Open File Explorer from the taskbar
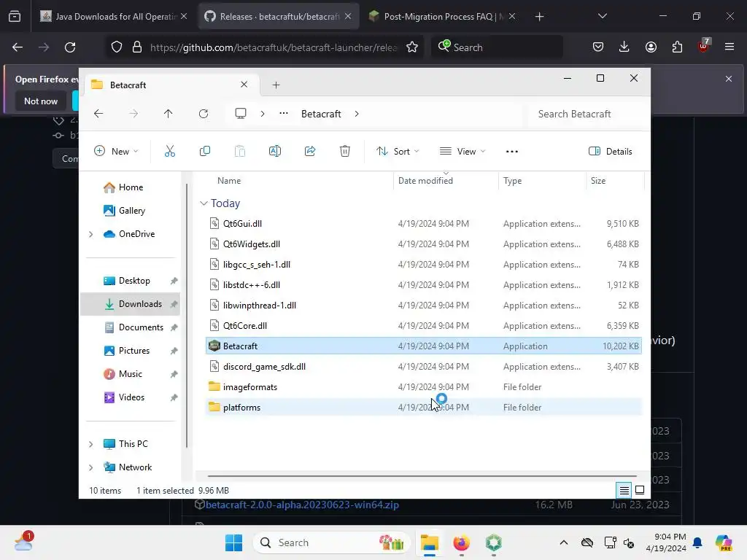Viewport: 747px width, 560px height. coord(429,542)
